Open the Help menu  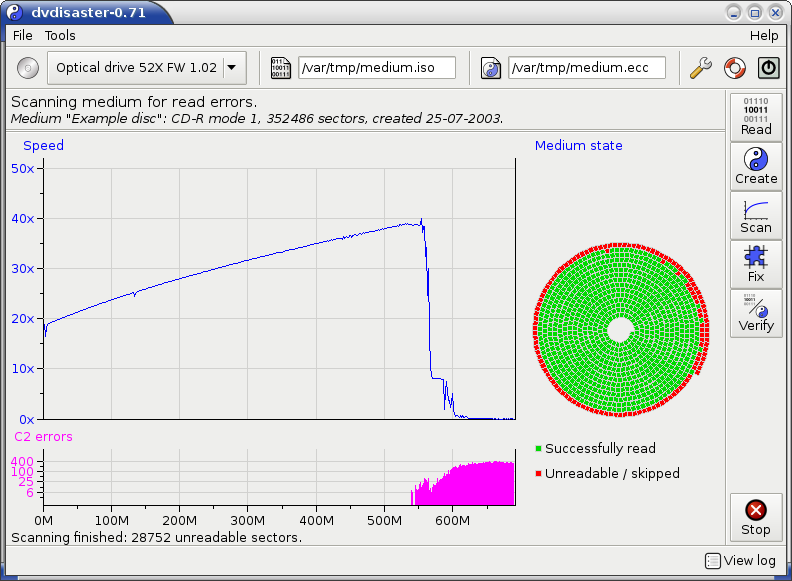click(763, 35)
